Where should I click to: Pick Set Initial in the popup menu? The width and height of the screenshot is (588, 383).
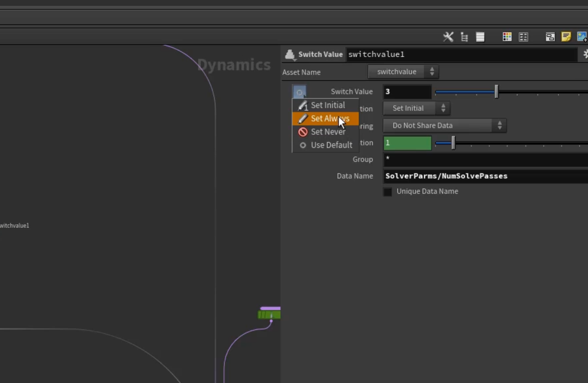325,105
